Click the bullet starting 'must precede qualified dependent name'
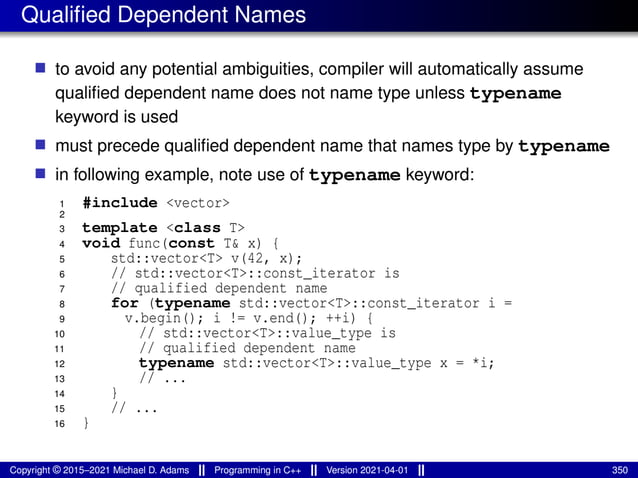Image resolution: width=638 pixels, height=478 pixels. [x=332, y=146]
